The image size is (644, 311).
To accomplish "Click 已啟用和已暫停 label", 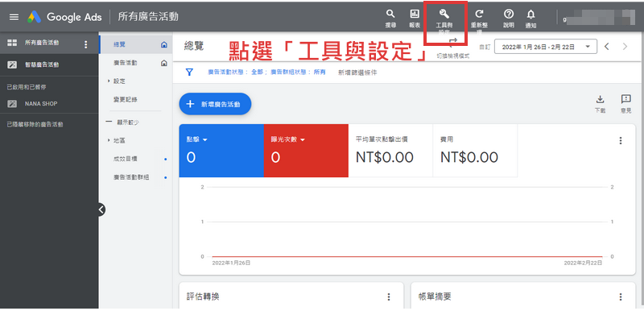I will (x=27, y=87).
